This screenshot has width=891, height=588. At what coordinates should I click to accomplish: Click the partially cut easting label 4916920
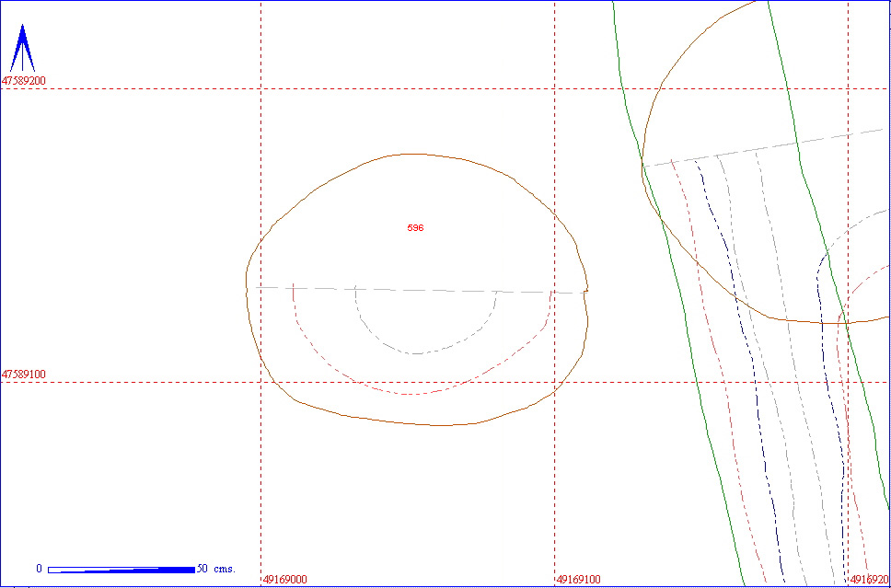coord(870,580)
